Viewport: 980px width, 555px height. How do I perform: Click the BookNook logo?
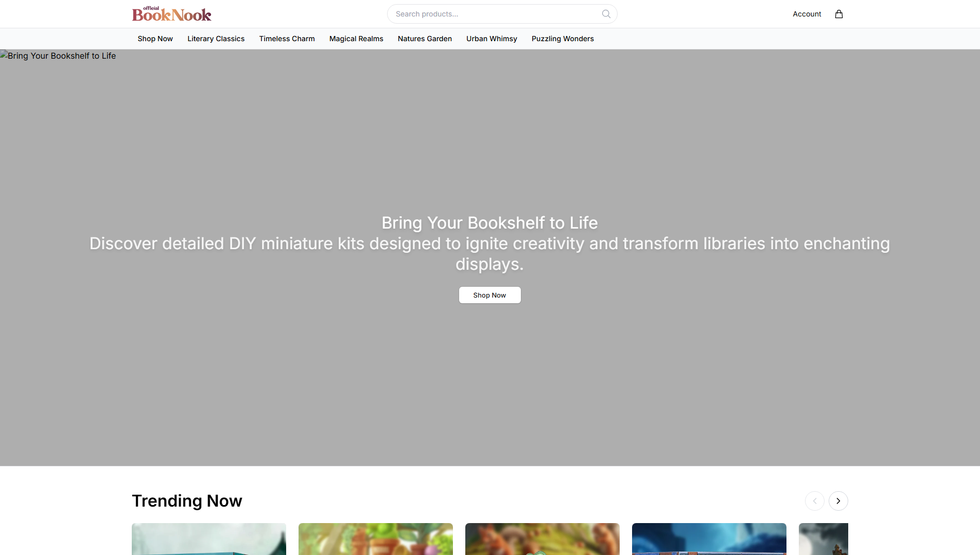171,14
